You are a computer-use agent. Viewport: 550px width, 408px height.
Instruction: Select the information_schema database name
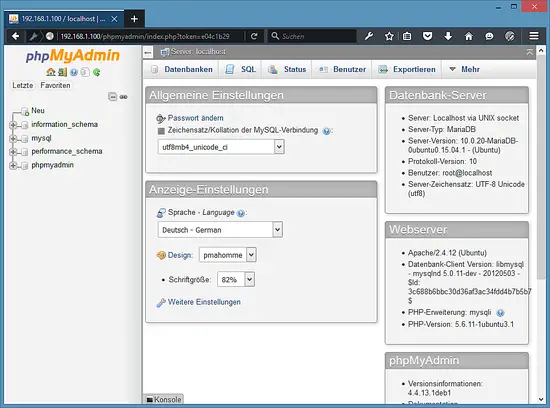pyautogui.click(x=65, y=125)
